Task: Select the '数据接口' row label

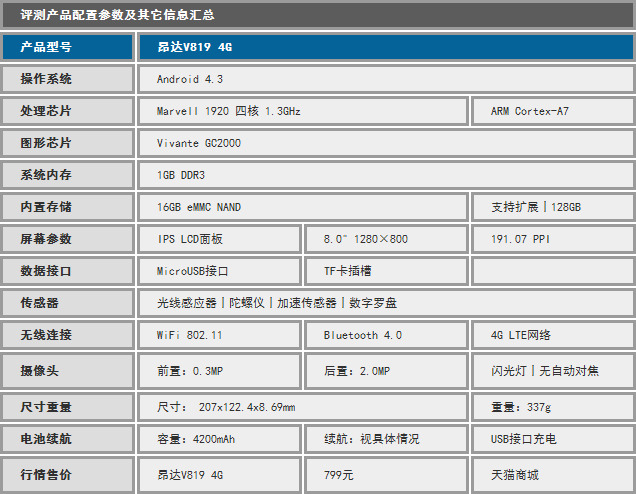Action: pyautogui.click(x=68, y=271)
